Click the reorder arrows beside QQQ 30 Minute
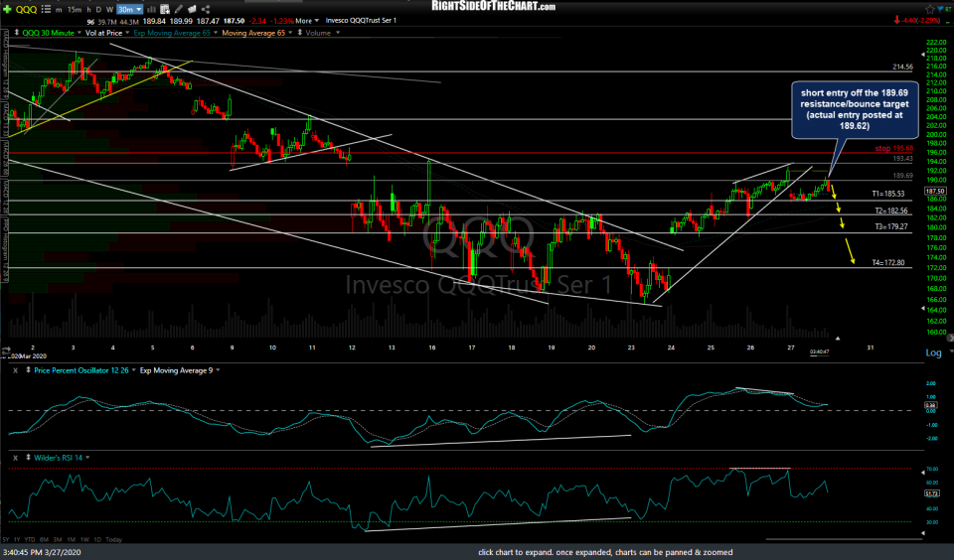Viewport: 954px width, 560px height. tap(17, 33)
